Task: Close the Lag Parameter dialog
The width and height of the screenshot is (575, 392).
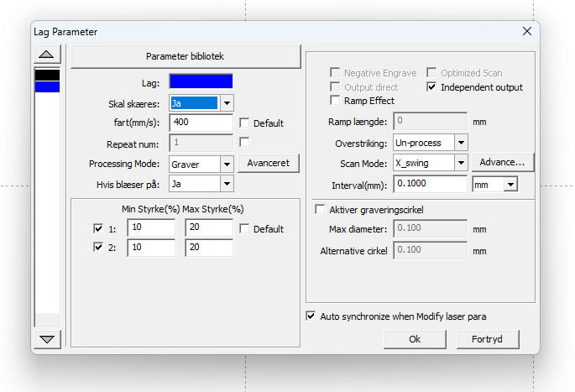Action: pos(527,31)
